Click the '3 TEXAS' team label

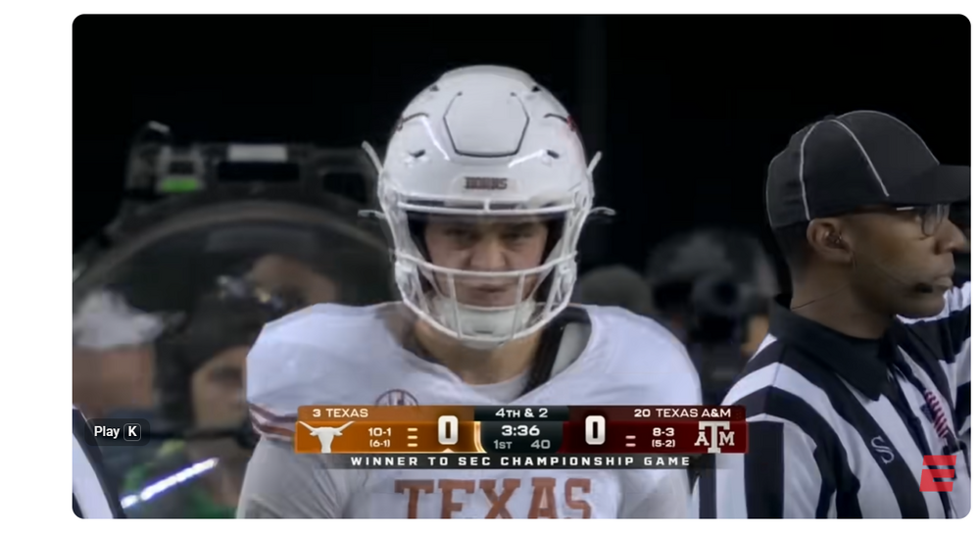(340, 412)
